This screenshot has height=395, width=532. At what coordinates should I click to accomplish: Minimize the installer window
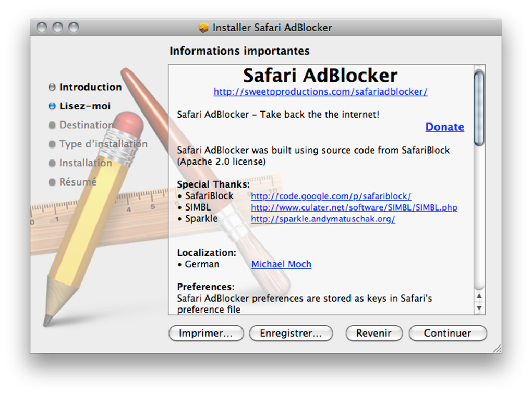click(58, 28)
